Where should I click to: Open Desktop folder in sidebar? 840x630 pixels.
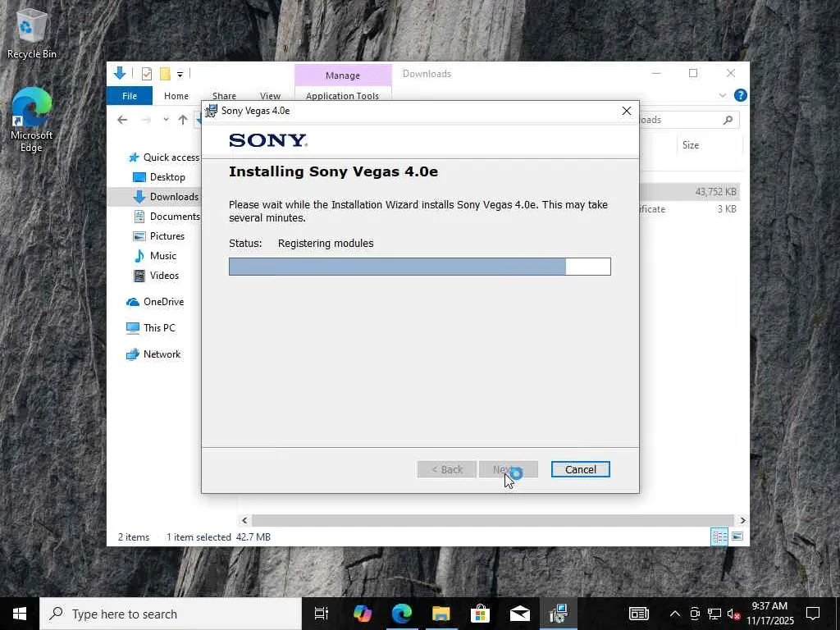pyautogui.click(x=159, y=177)
